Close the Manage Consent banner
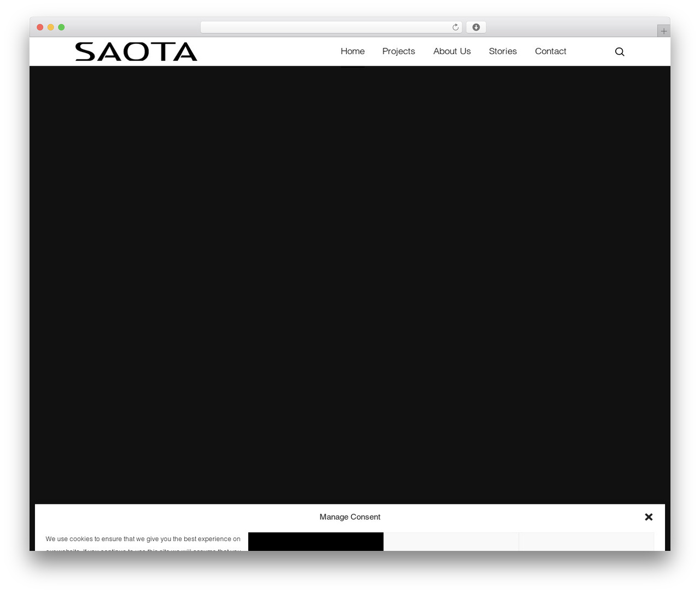The height and width of the screenshot is (593, 700). (x=649, y=517)
